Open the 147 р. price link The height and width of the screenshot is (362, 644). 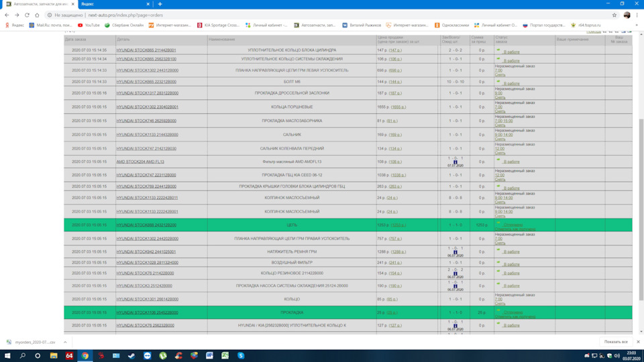pyautogui.click(x=395, y=50)
